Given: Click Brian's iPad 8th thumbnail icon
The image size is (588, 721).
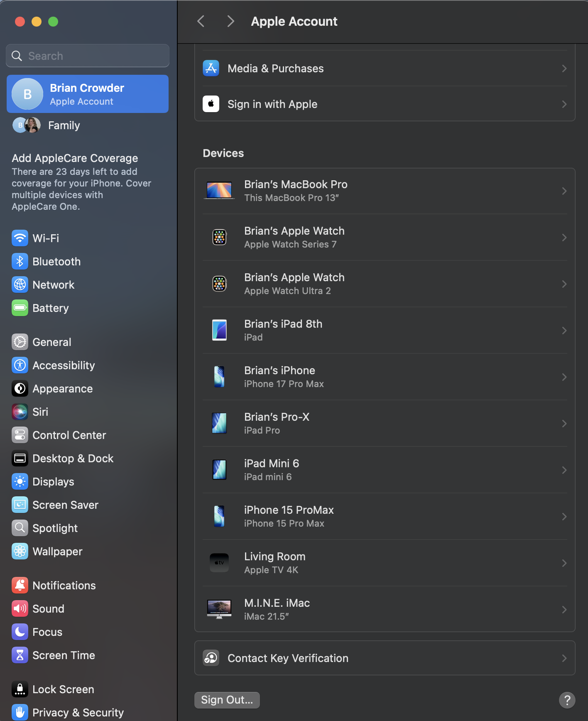Looking at the screenshot, I should tap(219, 330).
